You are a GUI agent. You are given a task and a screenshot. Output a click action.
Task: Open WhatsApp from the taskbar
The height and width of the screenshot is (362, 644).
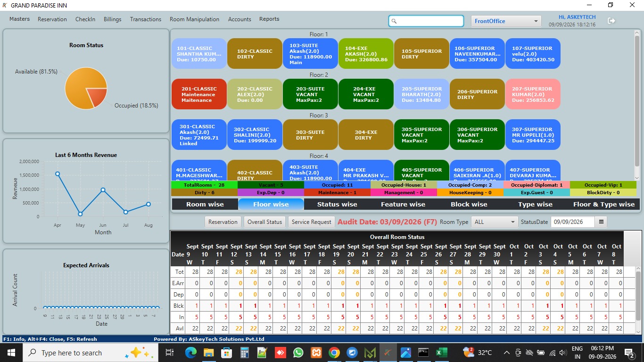(298, 353)
